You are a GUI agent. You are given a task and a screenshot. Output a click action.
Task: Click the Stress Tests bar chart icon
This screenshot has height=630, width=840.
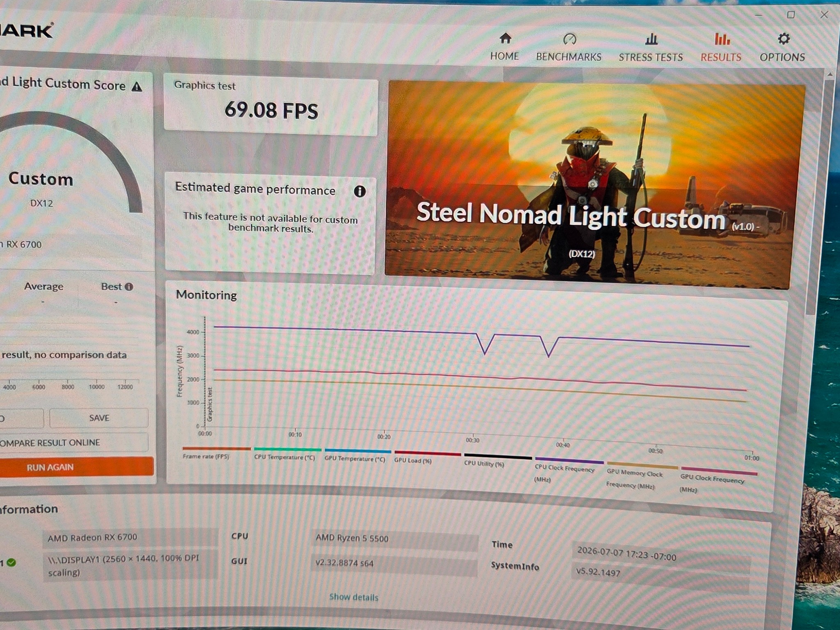651,39
